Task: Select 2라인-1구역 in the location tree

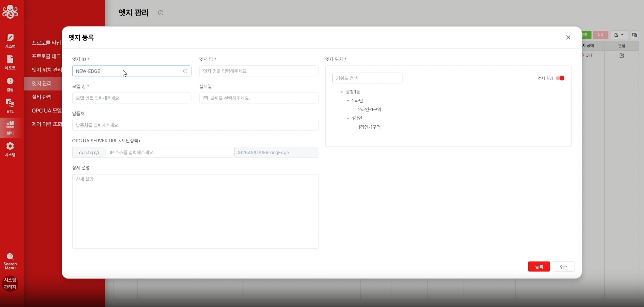Action: coord(370,109)
